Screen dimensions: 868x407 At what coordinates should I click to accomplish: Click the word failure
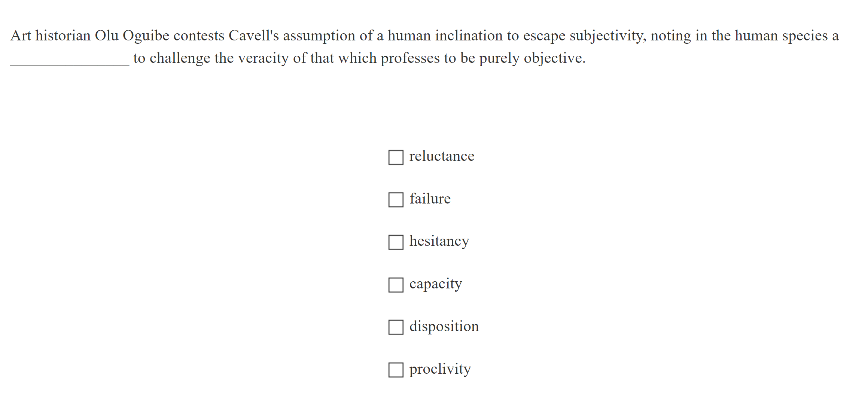pyautogui.click(x=430, y=199)
